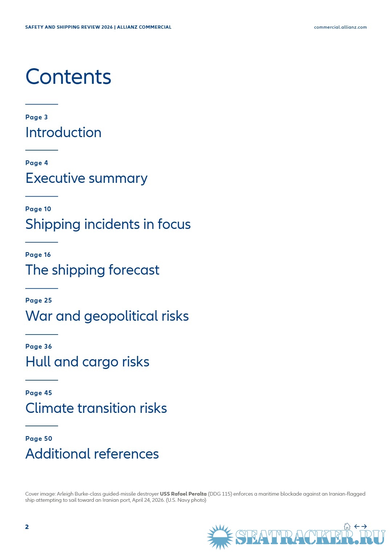Viewport: 392px width, 554px height.
Task: Open Additional references section
Action: click(92, 454)
